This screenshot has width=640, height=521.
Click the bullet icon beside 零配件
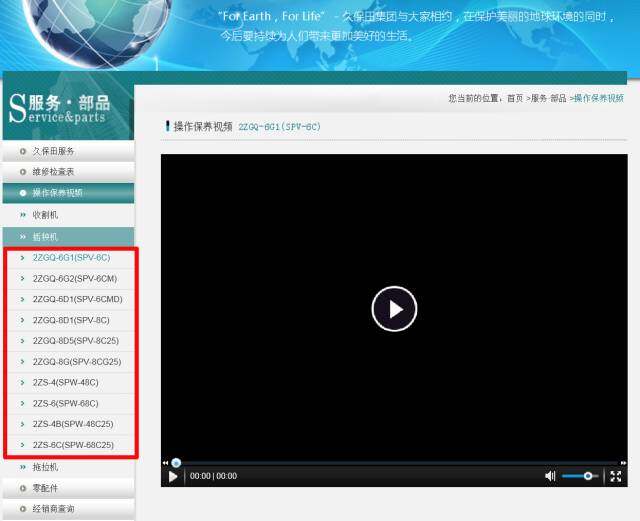tap(23, 488)
